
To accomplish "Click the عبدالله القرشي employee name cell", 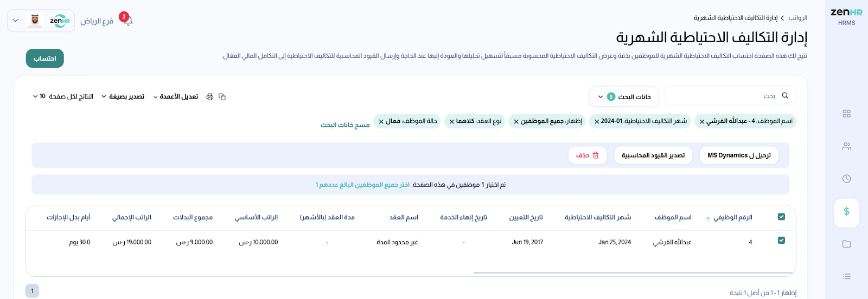I will pos(672,242).
